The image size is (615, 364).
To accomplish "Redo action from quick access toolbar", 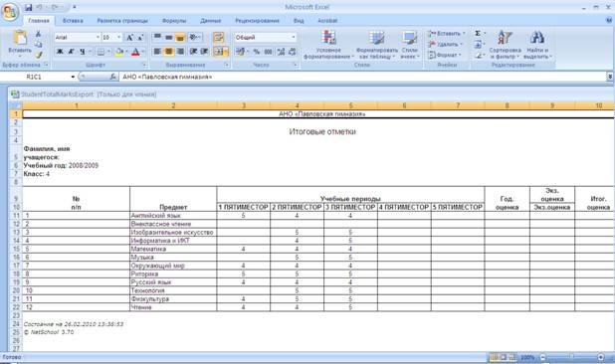I will 56,7.
